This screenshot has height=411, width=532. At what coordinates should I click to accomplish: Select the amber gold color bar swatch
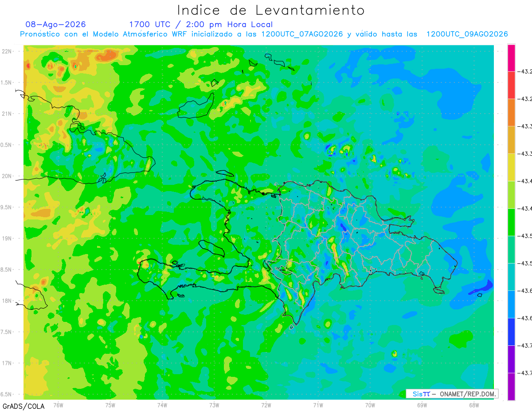(511, 140)
